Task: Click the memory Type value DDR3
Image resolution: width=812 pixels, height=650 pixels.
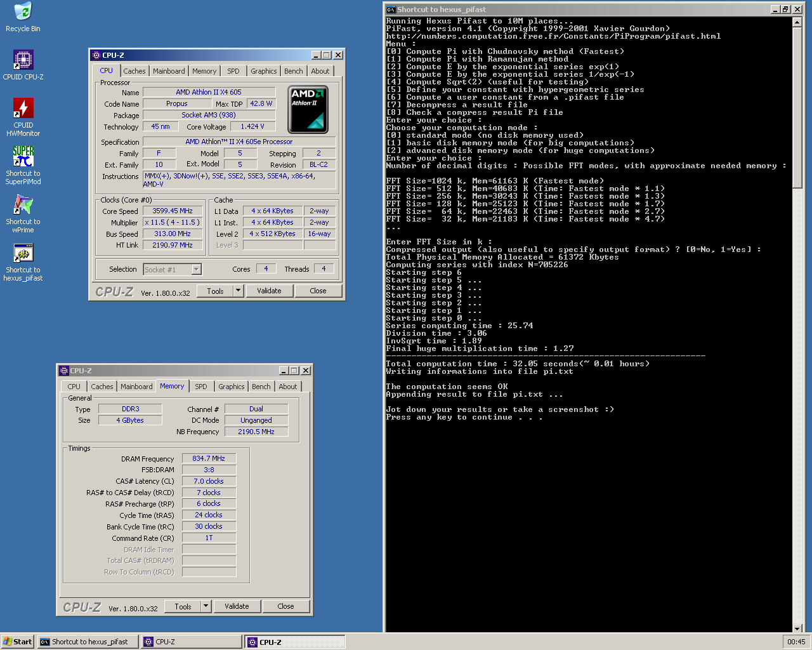Action: 130,409
